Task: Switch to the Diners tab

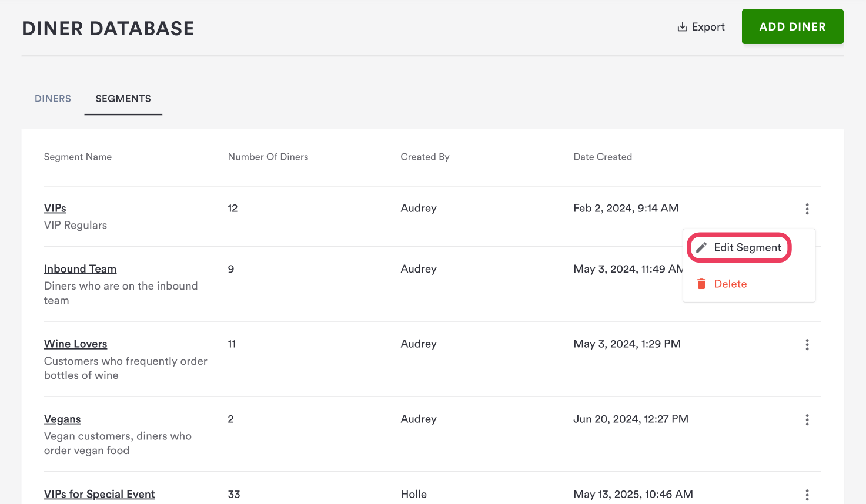Action: 53,99
